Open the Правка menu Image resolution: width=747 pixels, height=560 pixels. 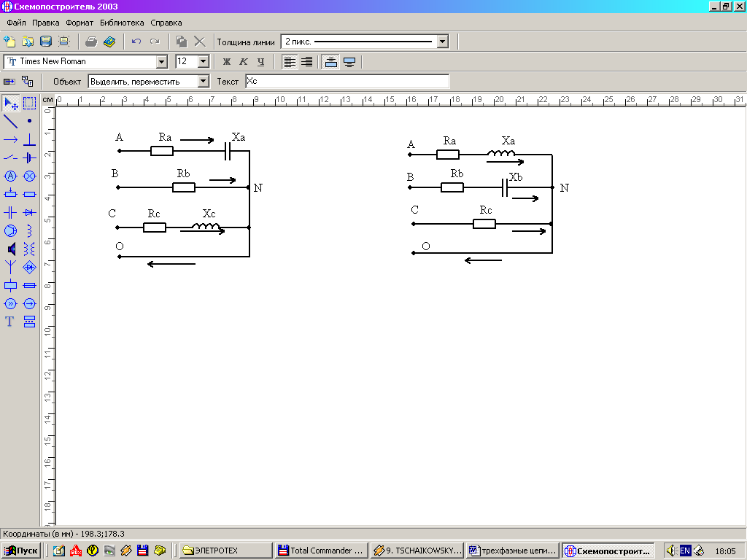pyautogui.click(x=46, y=23)
